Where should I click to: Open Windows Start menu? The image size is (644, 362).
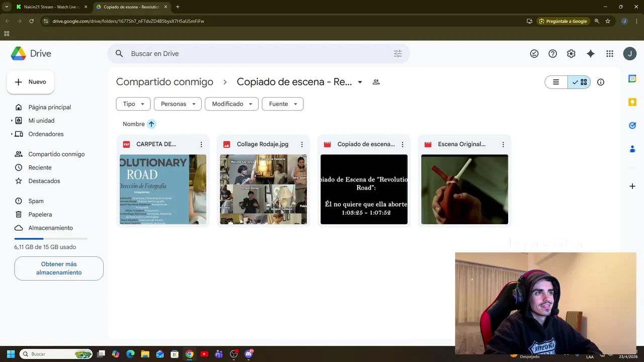[11, 354]
